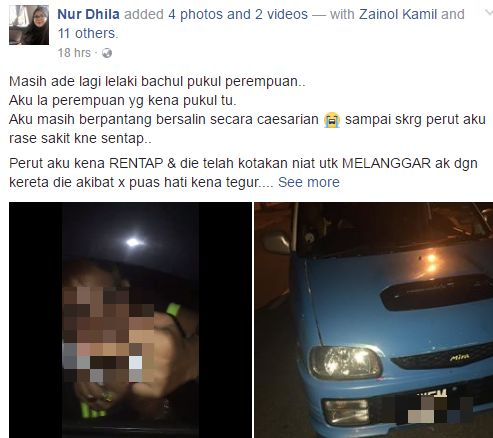Viewport: 493px width, 438px height.
Task: Expand the post options arrow at top right
Action: point(489,12)
